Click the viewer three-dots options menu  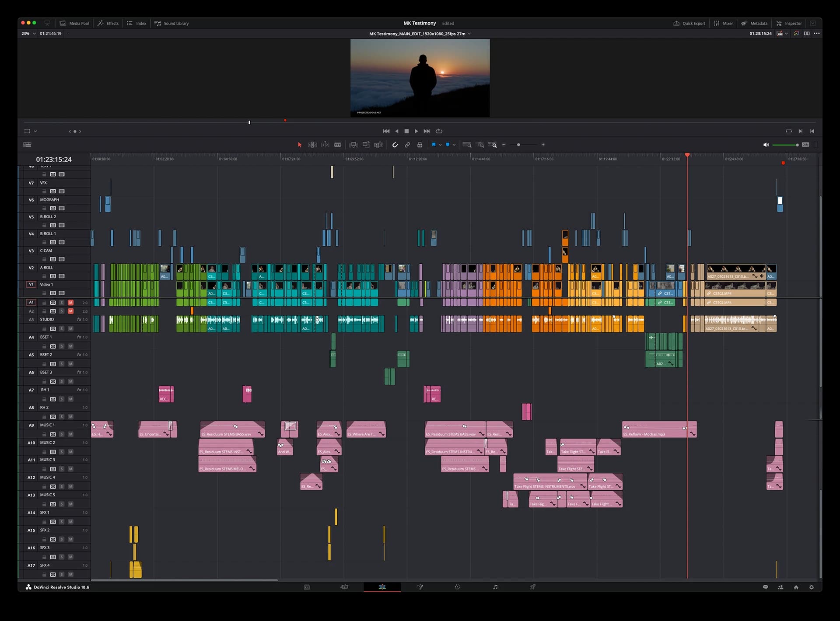(817, 33)
